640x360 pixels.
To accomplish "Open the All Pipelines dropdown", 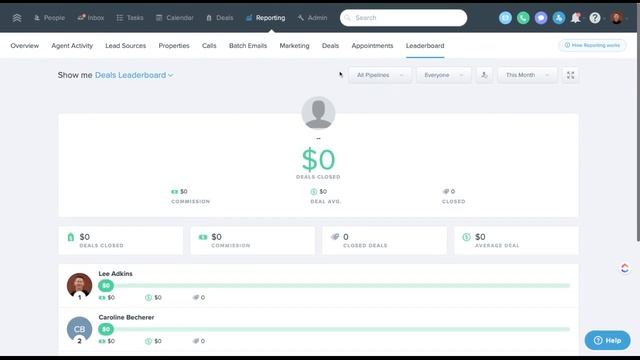I will 380,75.
